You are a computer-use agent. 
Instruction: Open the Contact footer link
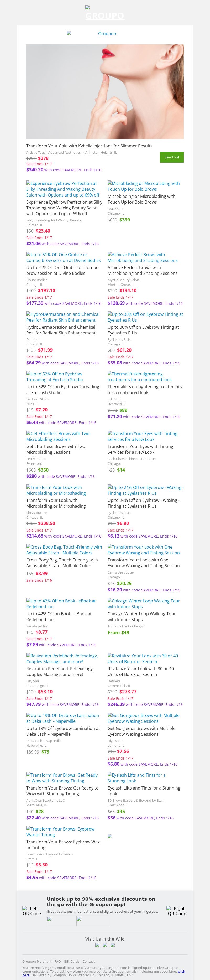click(89, 961)
